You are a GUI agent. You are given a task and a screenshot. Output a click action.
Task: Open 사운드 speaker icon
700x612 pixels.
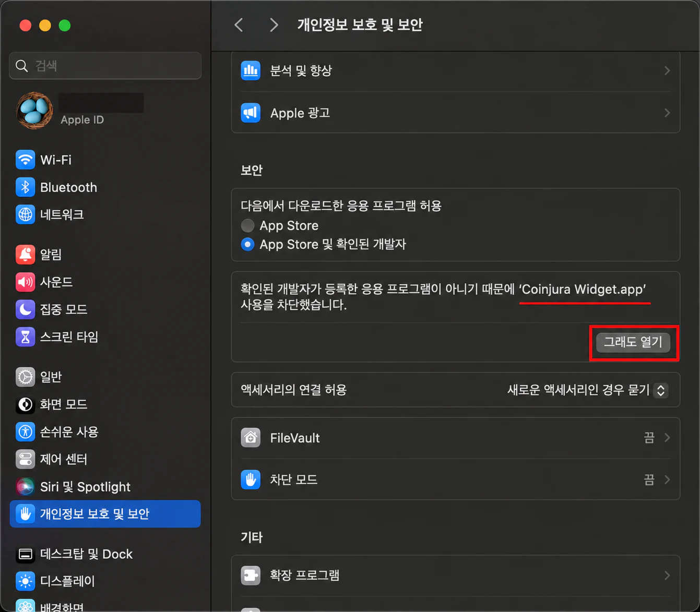click(25, 282)
